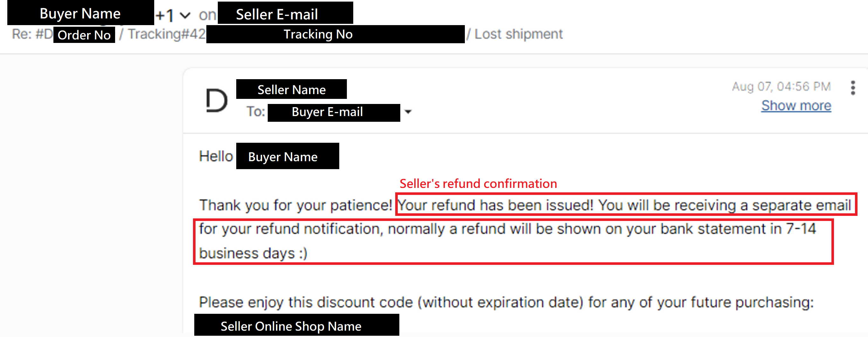Click the Seller E-mail box in header

pyautogui.click(x=286, y=13)
